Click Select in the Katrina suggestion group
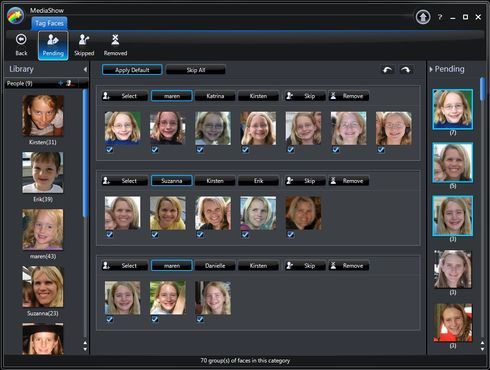The image size is (490, 370). coord(124,96)
